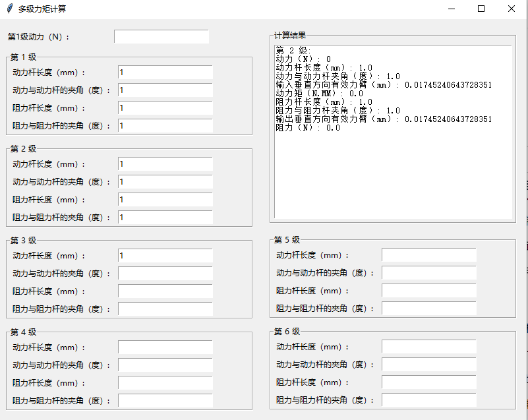Close the 多级力矩计算 window
The height and width of the screenshot is (420, 528).
point(512,9)
